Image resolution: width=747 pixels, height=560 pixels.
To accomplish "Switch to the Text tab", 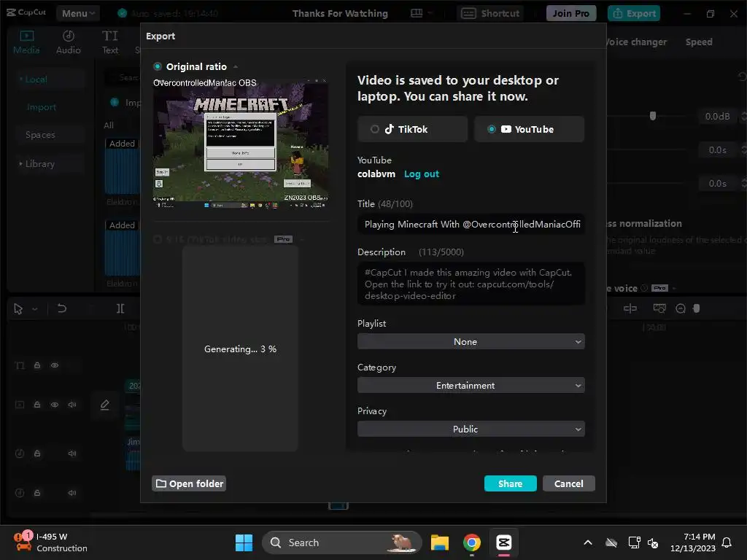I will click(110, 42).
